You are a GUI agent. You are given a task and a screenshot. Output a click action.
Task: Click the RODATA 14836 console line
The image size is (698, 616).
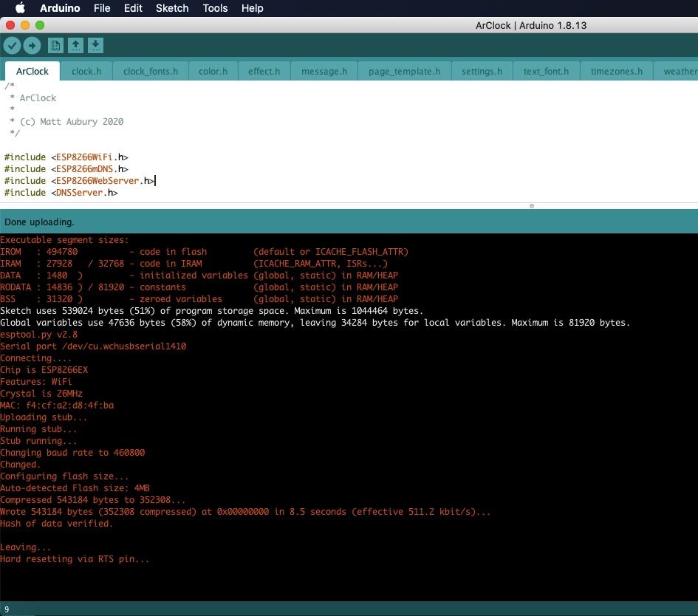point(199,287)
